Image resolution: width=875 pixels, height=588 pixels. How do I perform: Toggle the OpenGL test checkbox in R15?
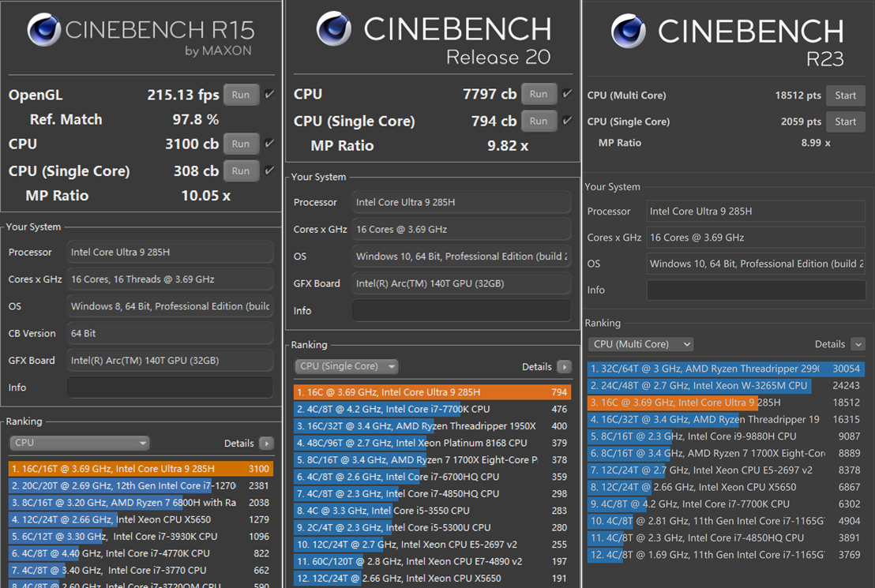coord(269,94)
